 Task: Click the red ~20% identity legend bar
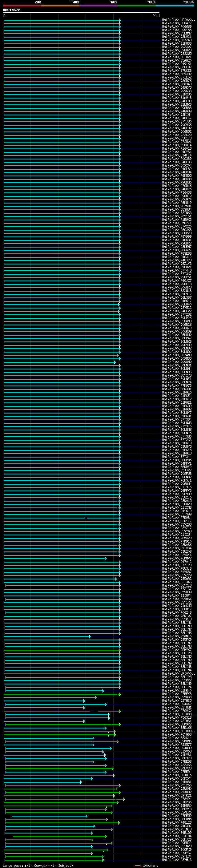click(x=22, y=6)
